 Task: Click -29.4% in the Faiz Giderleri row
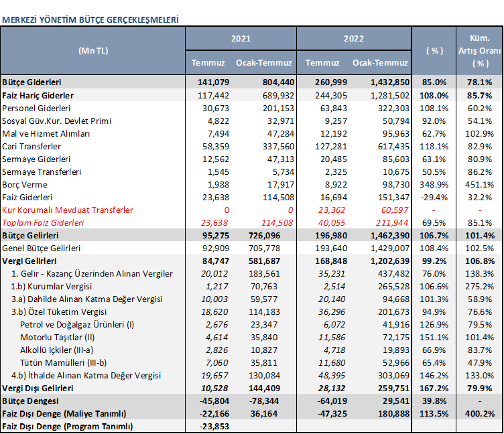coord(434,198)
